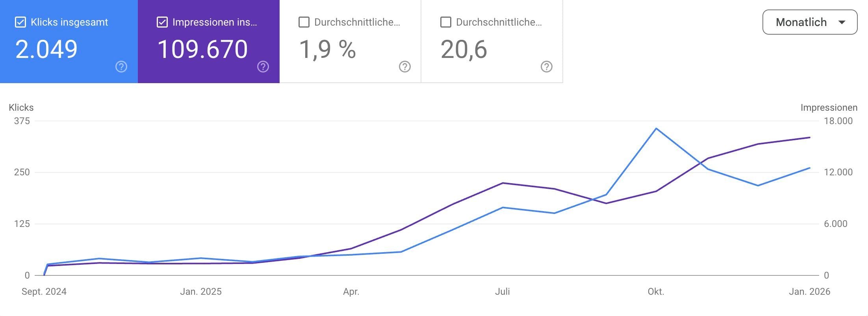Open help tooltip on Klicks insgesamt card
Viewport: 868px width, 316px height.
[121, 67]
